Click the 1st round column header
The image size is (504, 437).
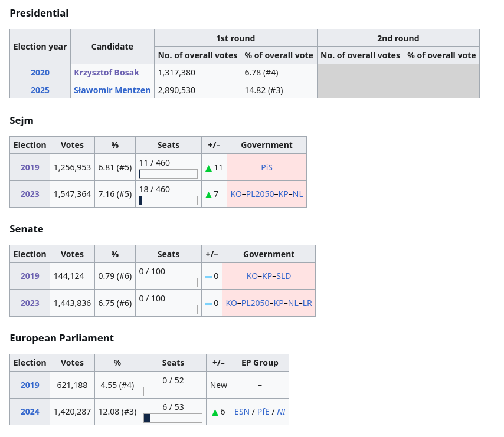pos(235,38)
